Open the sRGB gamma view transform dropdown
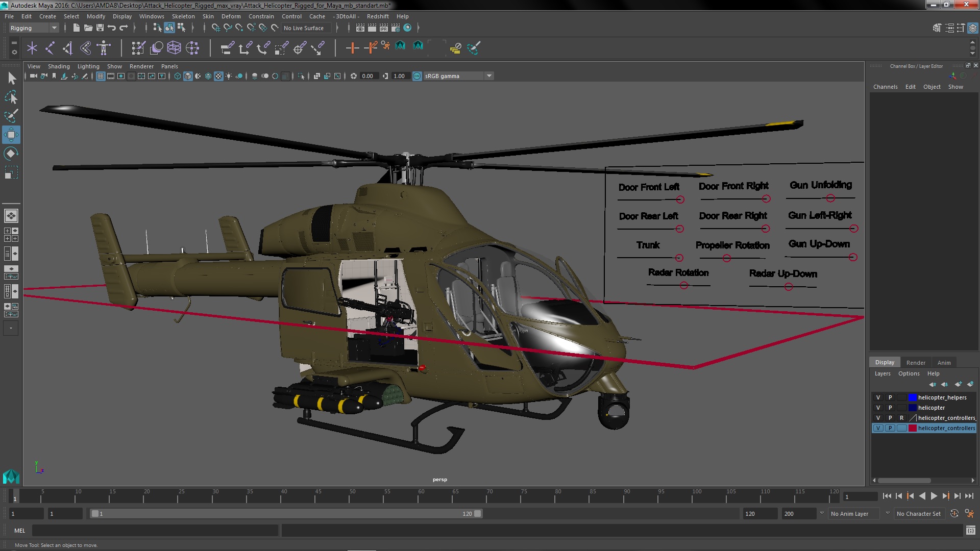This screenshot has width=980, height=551. click(x=458, y=76)
